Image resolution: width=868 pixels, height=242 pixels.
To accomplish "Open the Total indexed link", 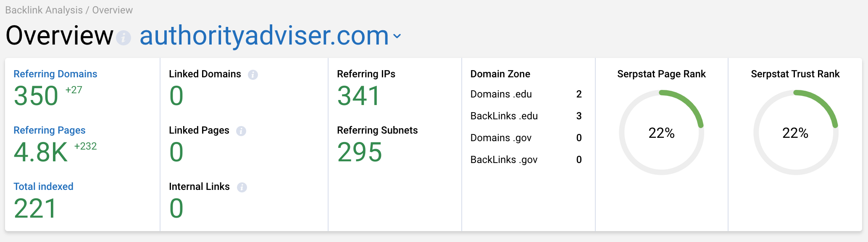I will pos(43,187).
